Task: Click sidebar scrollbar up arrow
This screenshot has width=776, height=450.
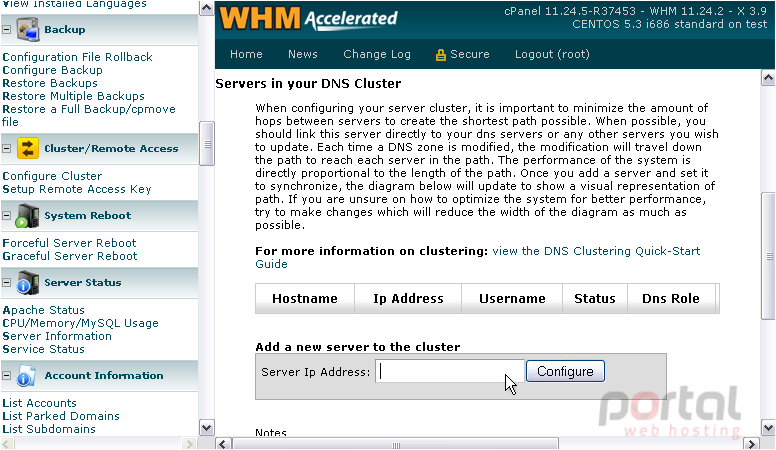Action: pos(206,8)
